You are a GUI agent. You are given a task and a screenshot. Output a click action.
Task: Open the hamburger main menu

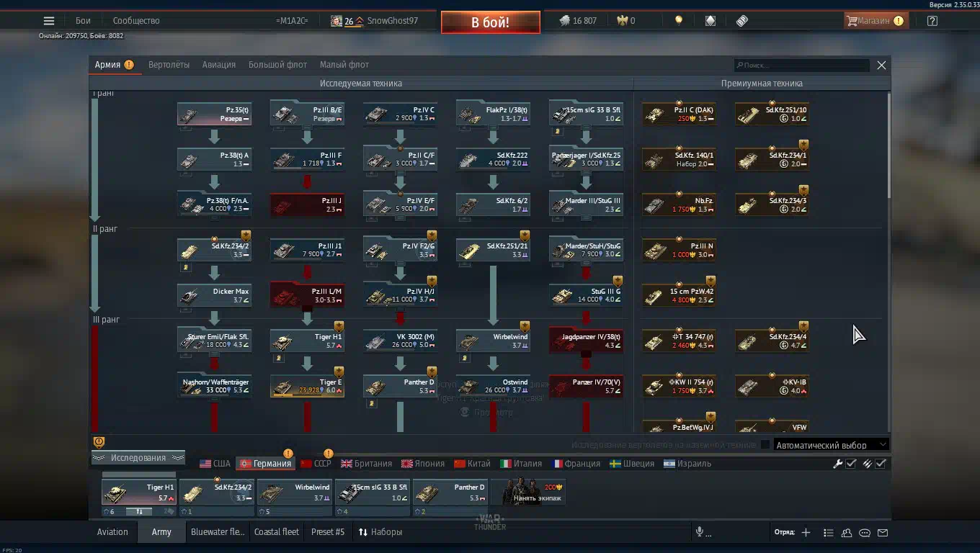[x=49, y=21]
